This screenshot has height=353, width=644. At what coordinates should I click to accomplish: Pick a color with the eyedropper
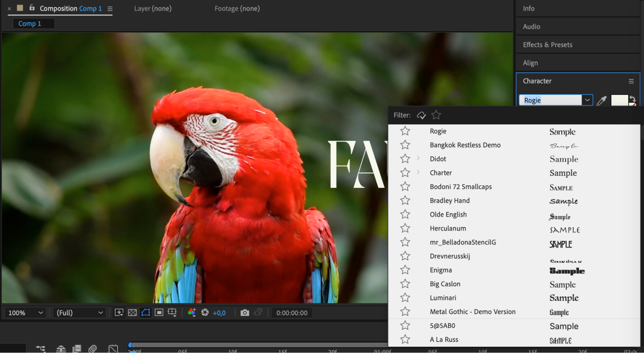[x=601, y=101]
